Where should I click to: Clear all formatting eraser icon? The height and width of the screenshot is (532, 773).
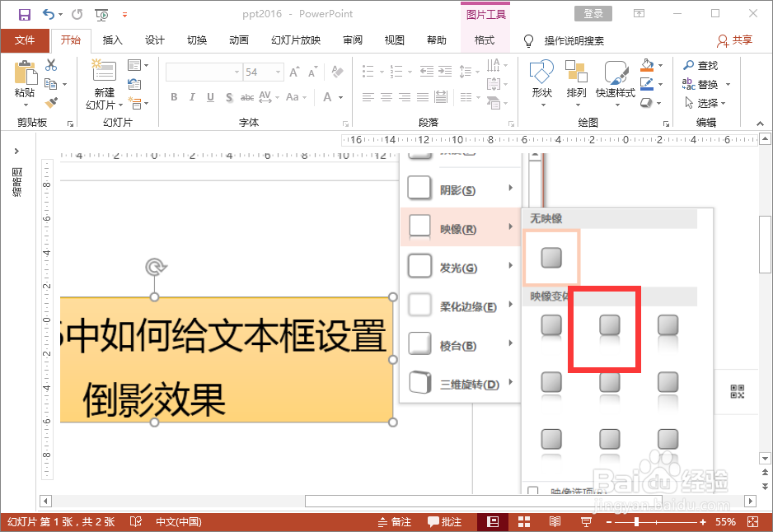point(337,72)
